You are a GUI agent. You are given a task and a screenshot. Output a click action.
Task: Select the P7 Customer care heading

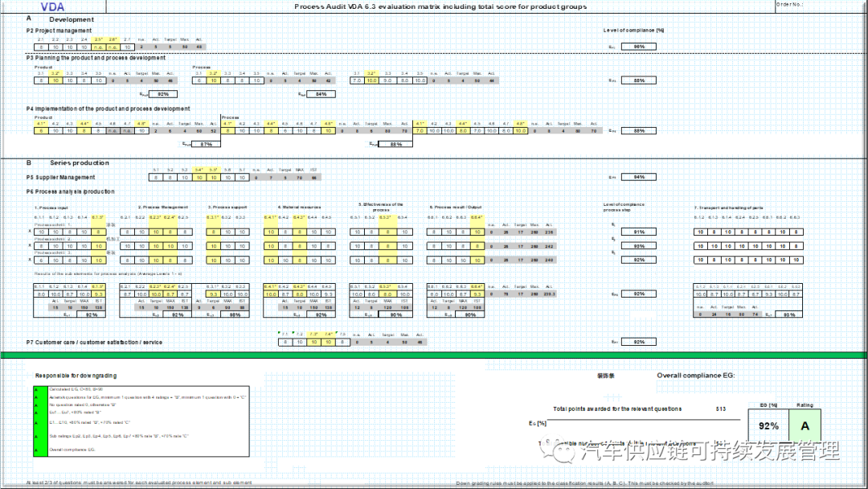(x=94, y=343)
